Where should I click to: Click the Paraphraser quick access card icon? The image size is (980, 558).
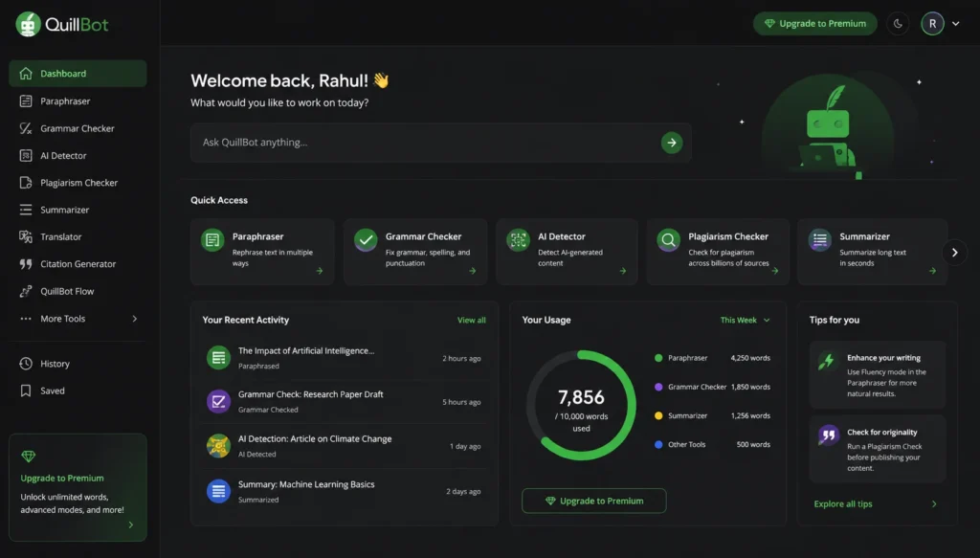[212, 240]
